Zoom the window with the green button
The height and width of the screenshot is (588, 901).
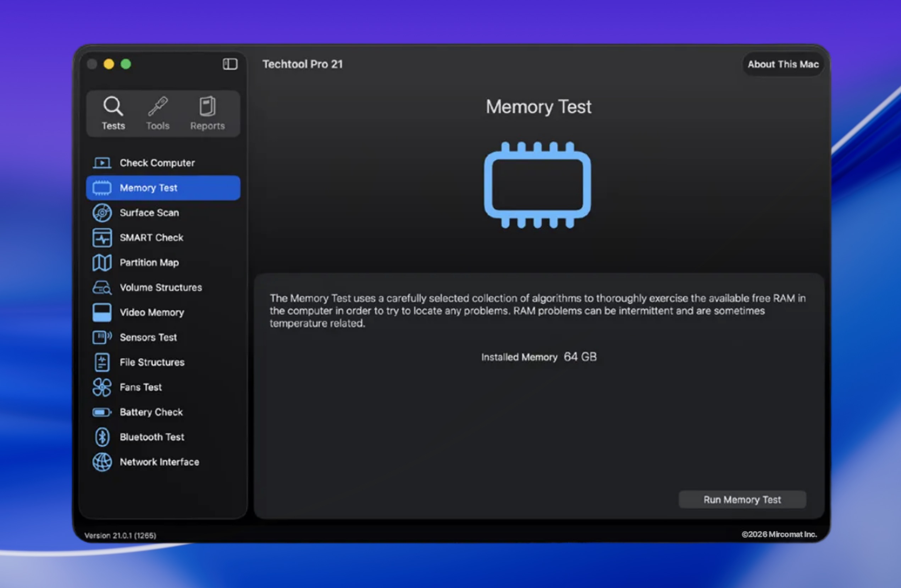126,64
